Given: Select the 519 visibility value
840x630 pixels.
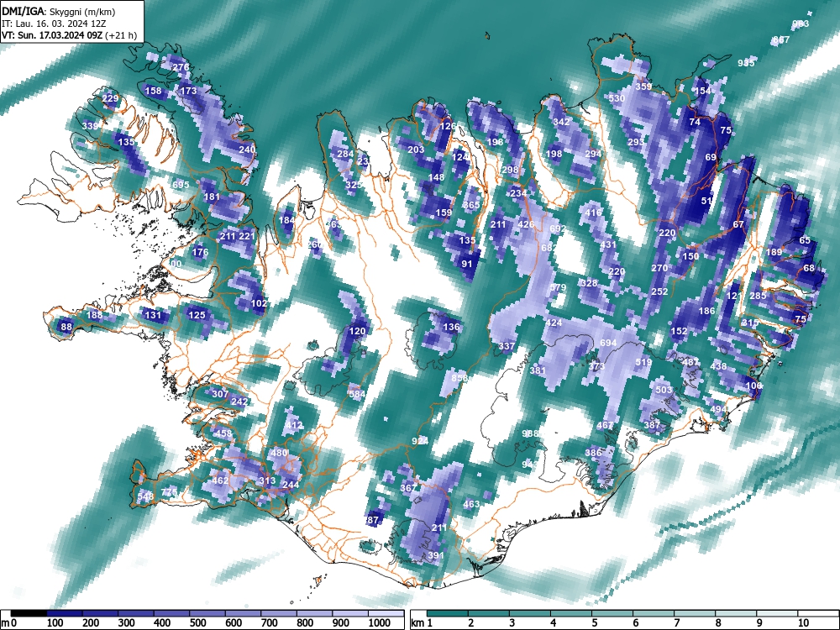Looking at the screenshot, I should [x=644, y=362].
